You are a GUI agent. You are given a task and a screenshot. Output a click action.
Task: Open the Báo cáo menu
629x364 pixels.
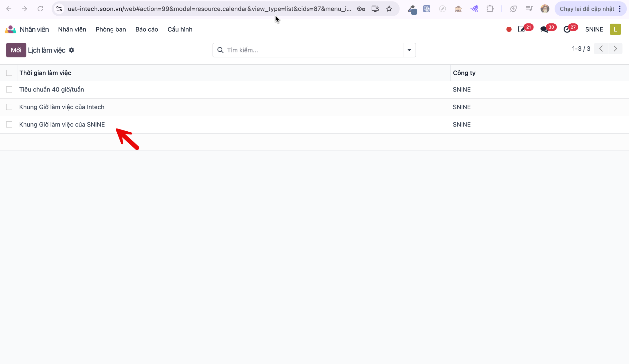[x=147, y=29]
